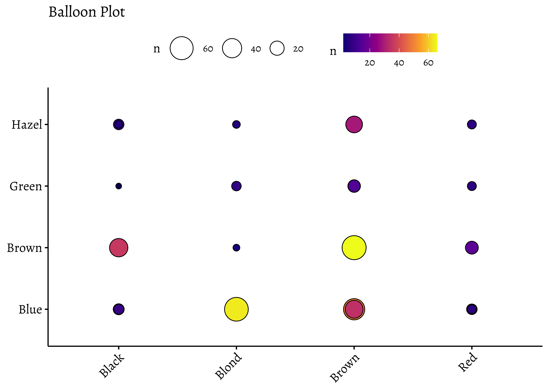Click the size legend circle labeled 60
This screenshot has height=392, width=549.
pyautogui.click(x=182, y=48)
